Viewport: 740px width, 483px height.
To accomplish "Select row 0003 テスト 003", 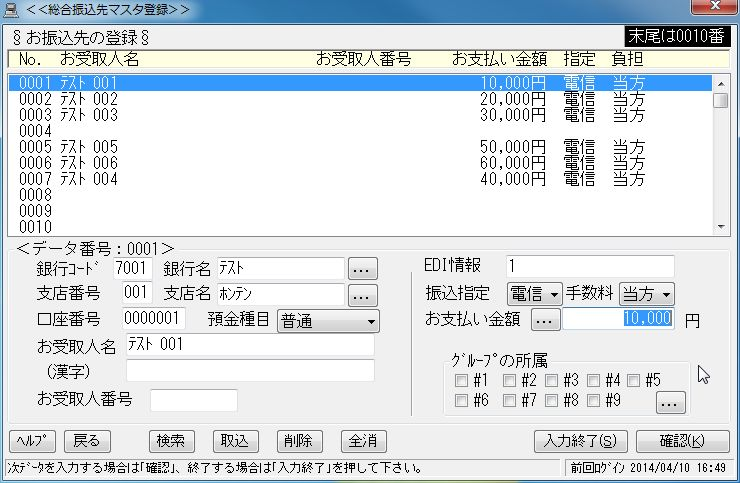I will [360, 115].
